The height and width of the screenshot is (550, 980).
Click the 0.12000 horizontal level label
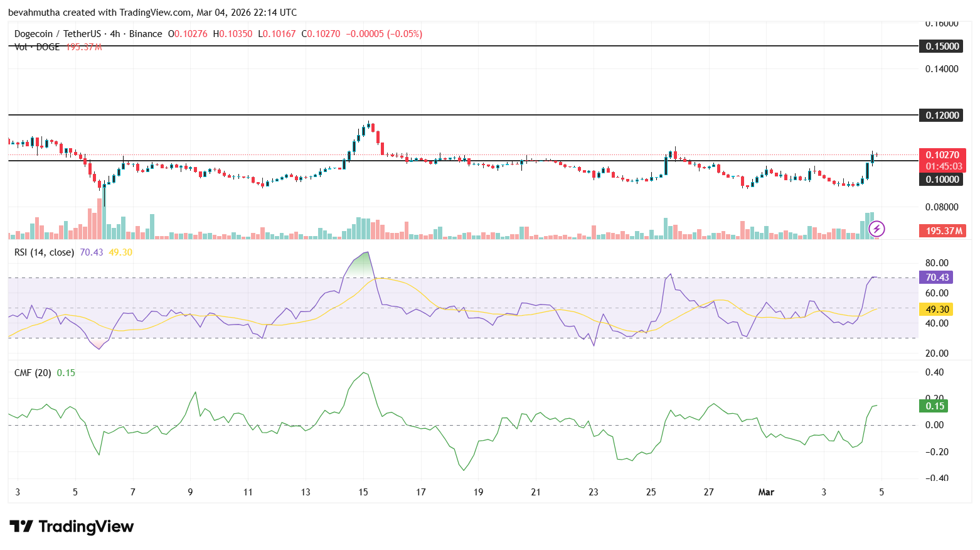[940, 116]
